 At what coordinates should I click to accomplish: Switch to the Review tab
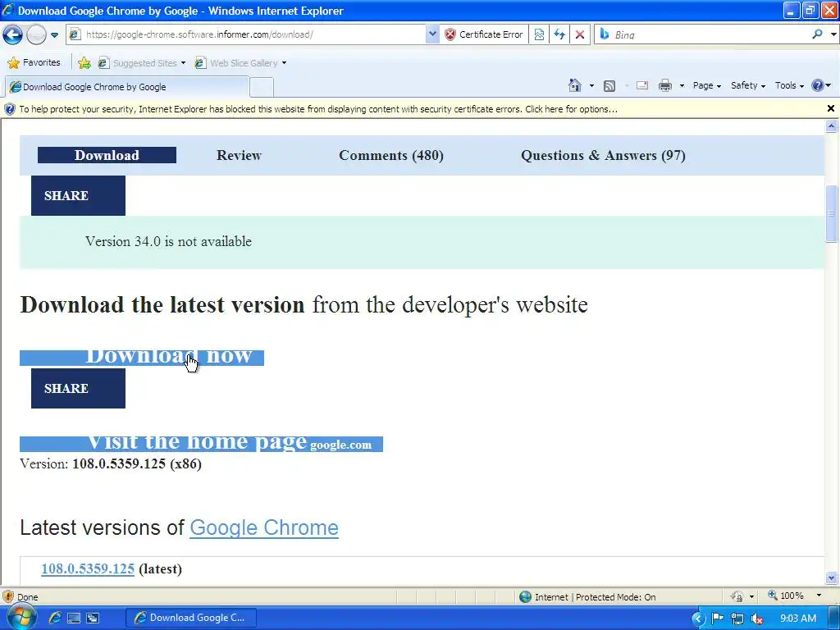pyautogui.click(x=239, y=155)
